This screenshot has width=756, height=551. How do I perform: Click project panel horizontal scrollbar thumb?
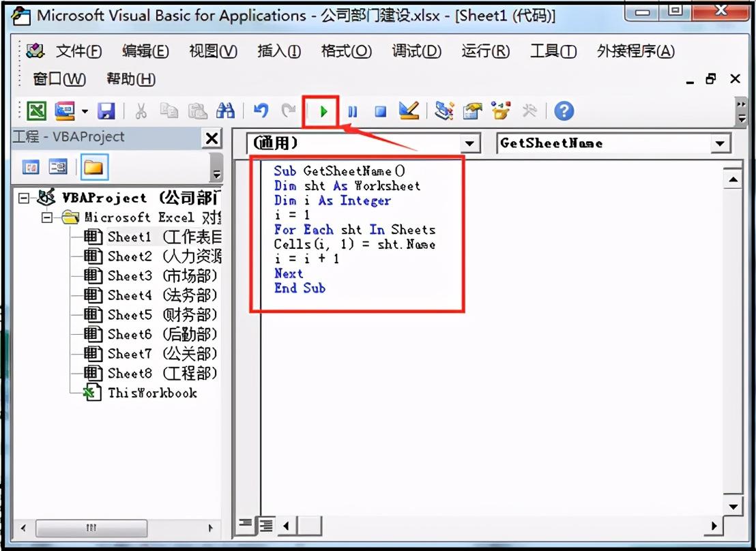[91, 528]
